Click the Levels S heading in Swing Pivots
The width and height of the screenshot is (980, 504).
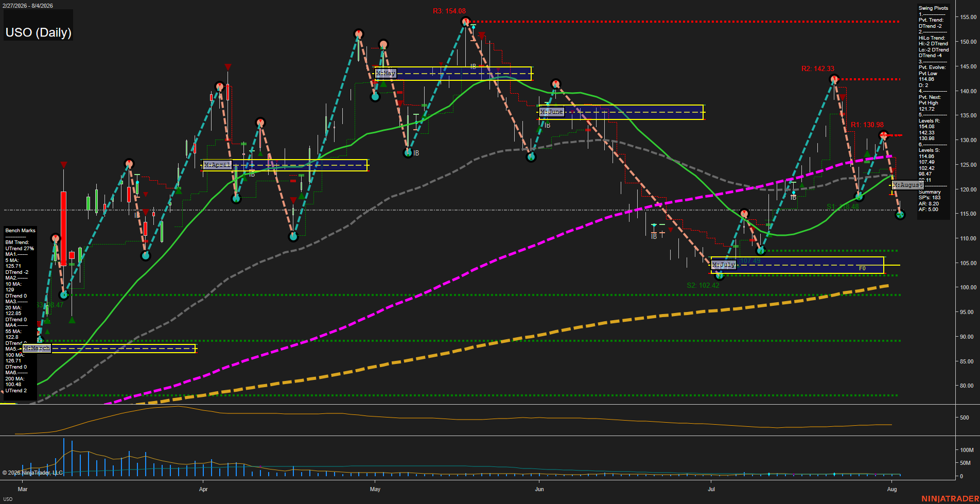[929, 150]
